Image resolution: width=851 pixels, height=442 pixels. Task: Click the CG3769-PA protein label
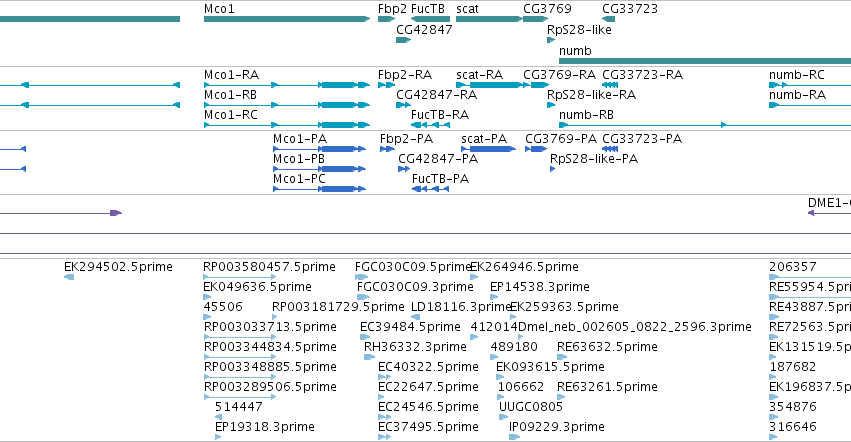[561, 138]
